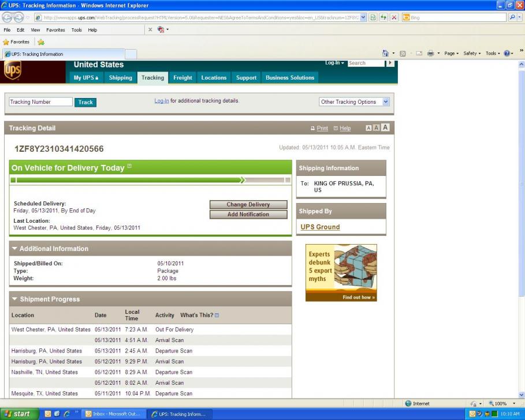Open the Page dropdown menu

[x=451, y=53]
